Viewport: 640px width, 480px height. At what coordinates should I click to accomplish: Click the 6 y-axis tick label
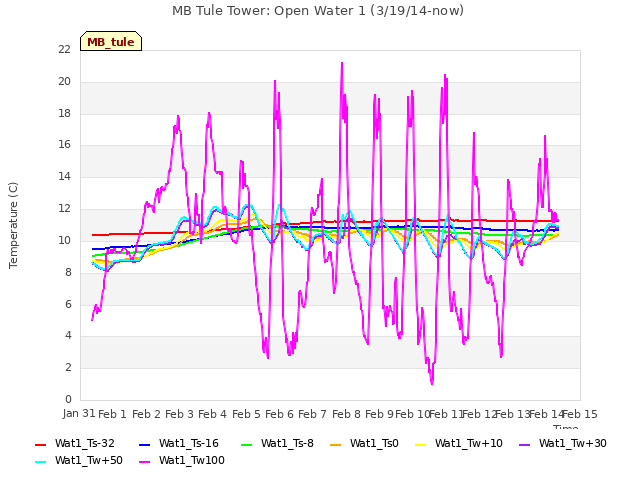(68, 304)
